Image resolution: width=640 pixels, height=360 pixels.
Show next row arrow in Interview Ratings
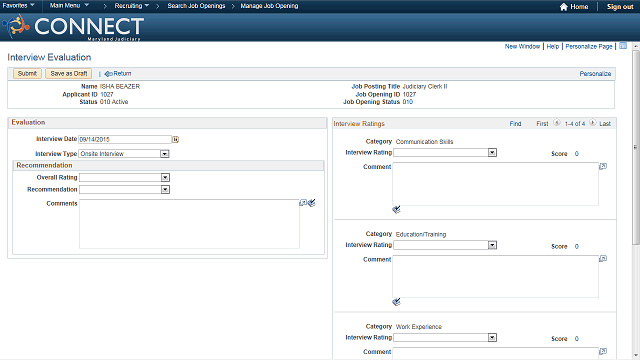[x=593, y=122]
